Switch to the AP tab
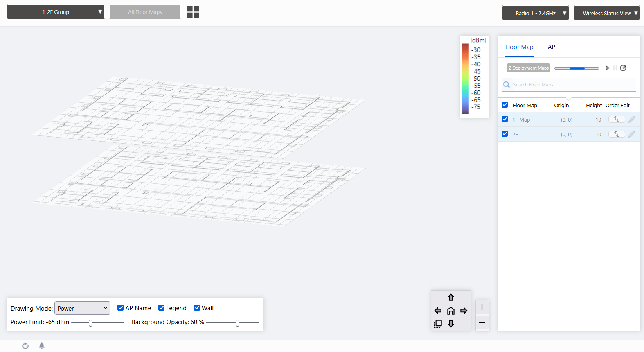This screenshot has height=352, width=644. tap(551, 47)
